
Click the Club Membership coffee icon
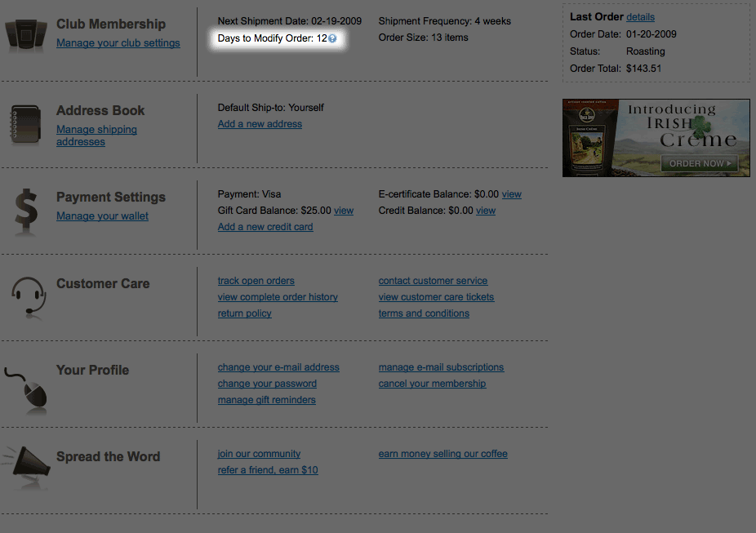pos(25,34)
